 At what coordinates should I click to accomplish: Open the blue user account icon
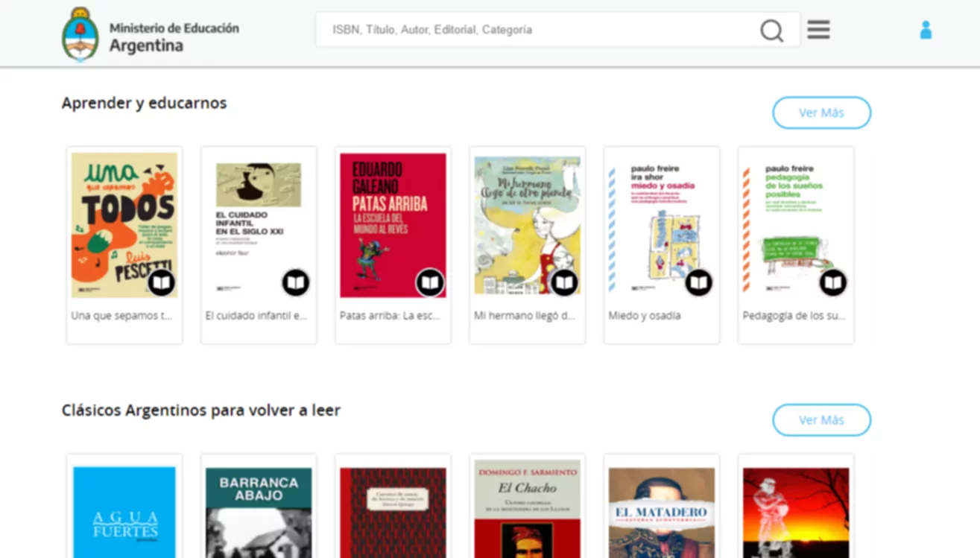tap(926, 30)
